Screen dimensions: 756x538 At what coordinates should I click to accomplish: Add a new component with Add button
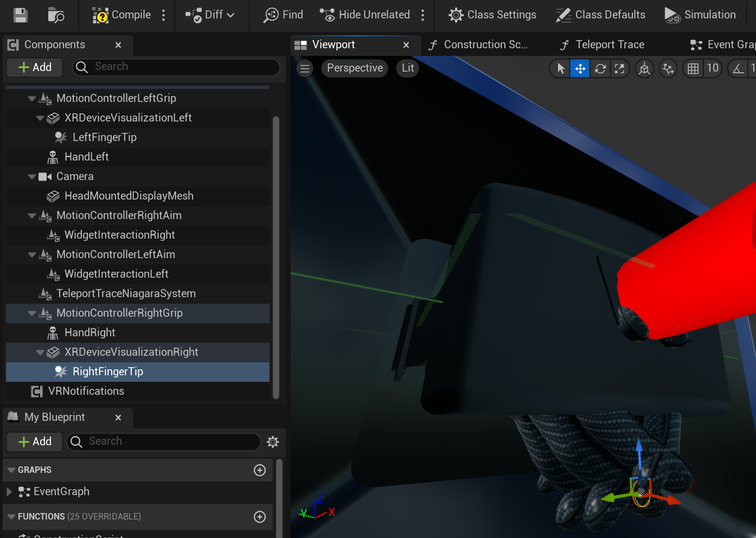(35, 67)
